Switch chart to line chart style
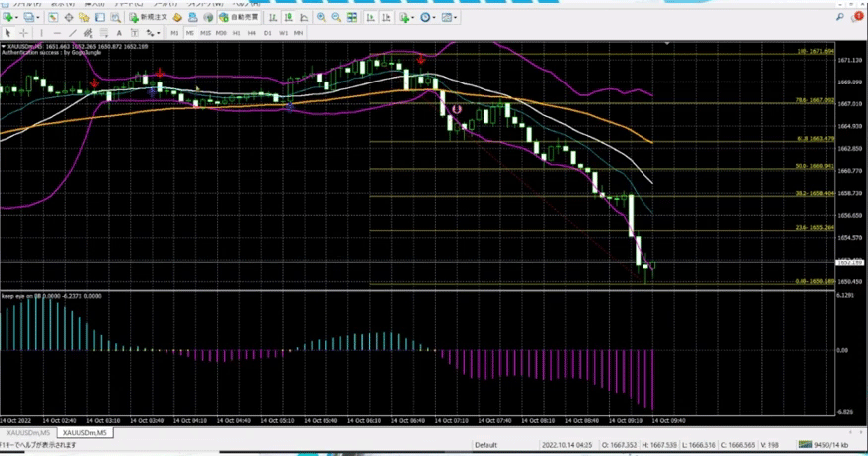Screen dimensions: 868x456 pyautogui.click(x=304, y=18)
